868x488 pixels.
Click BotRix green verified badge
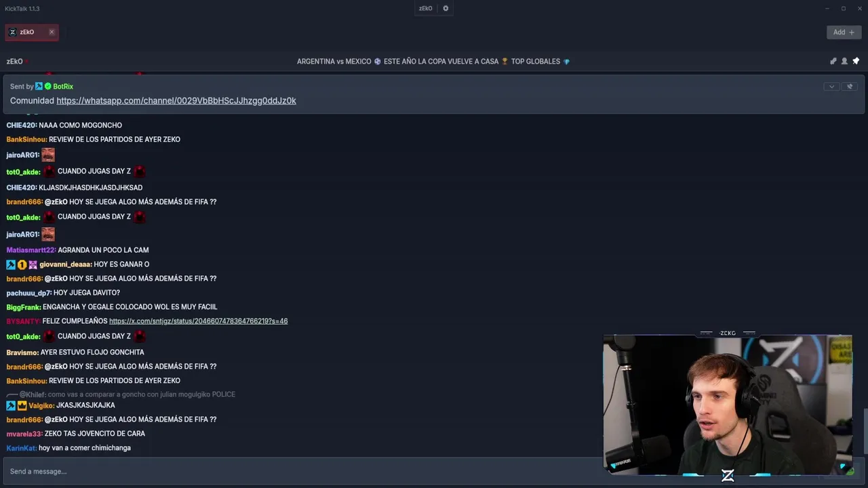47,86
